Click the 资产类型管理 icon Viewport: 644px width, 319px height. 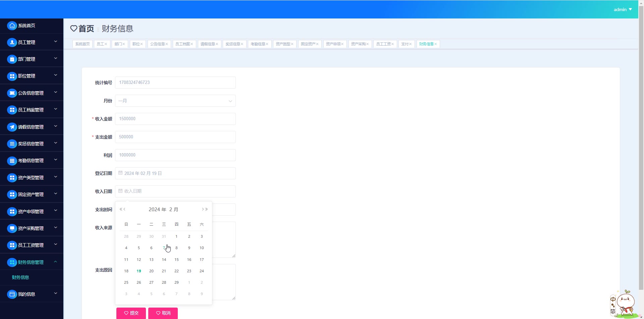tap(12, 178)
